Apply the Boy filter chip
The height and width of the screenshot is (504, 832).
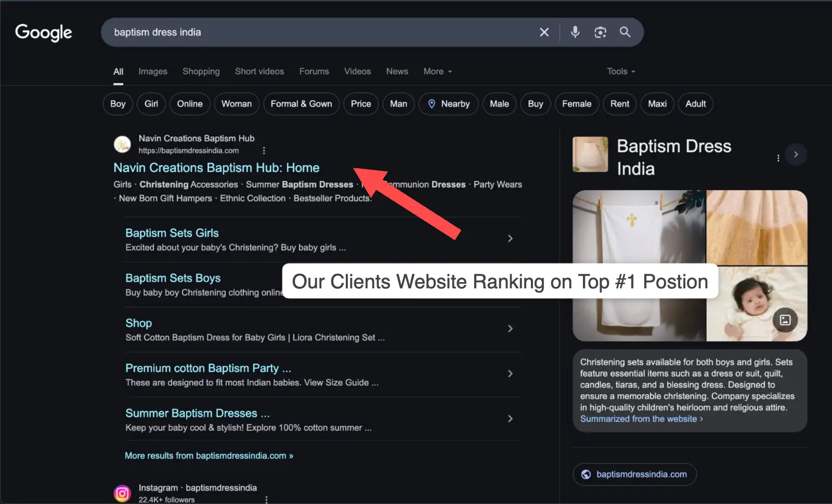point(118,104)
